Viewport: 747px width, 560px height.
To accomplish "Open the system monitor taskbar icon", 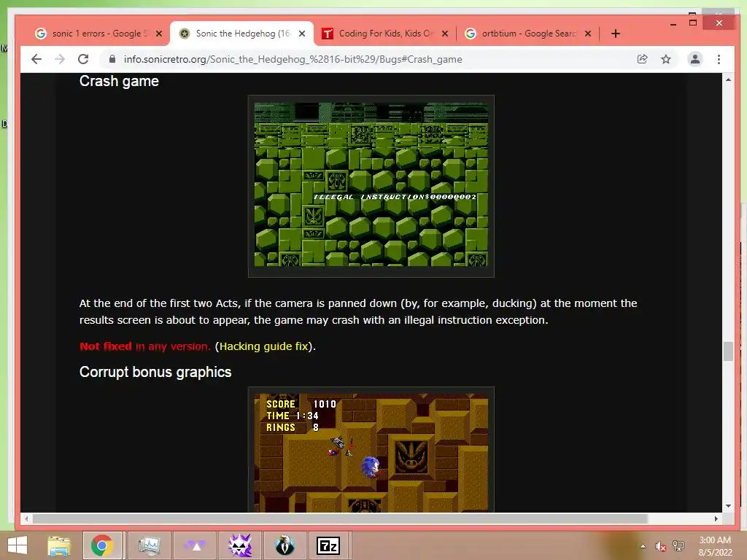I will [149, 545].
